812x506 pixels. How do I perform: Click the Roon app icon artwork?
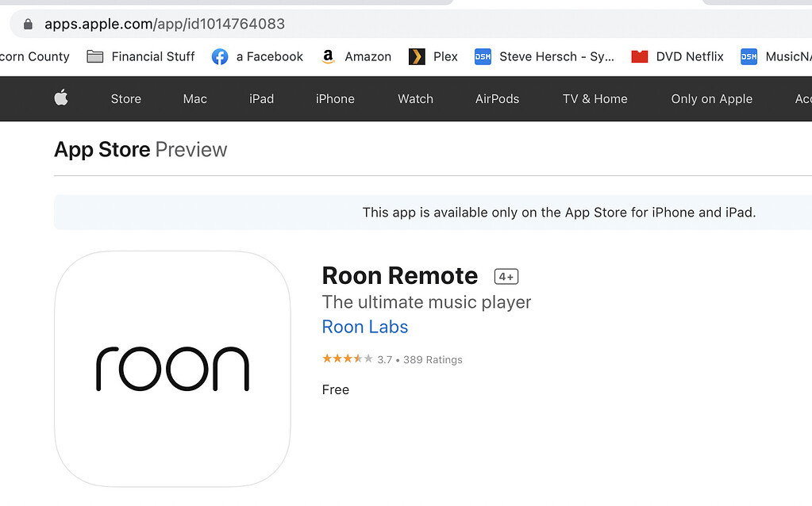tap(171, 368)
